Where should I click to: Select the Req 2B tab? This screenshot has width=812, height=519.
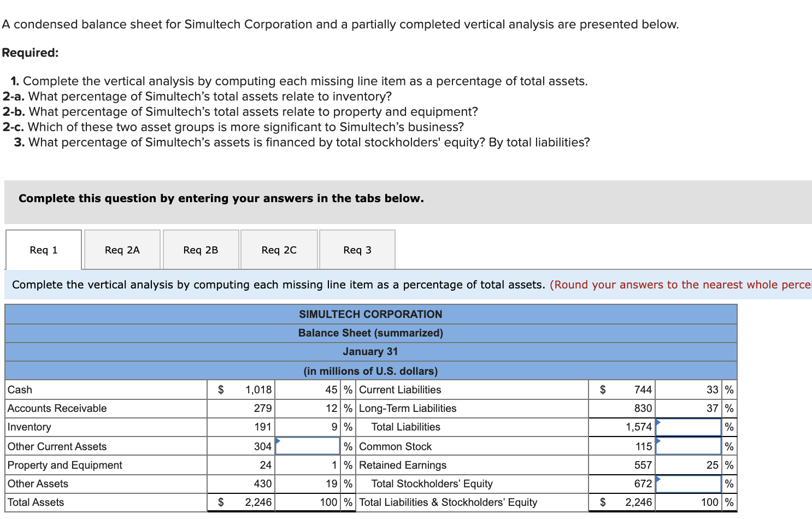coord(201,250)
